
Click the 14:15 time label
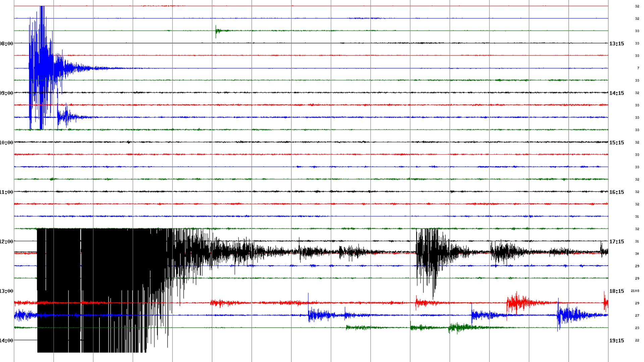tap(616, 93)
